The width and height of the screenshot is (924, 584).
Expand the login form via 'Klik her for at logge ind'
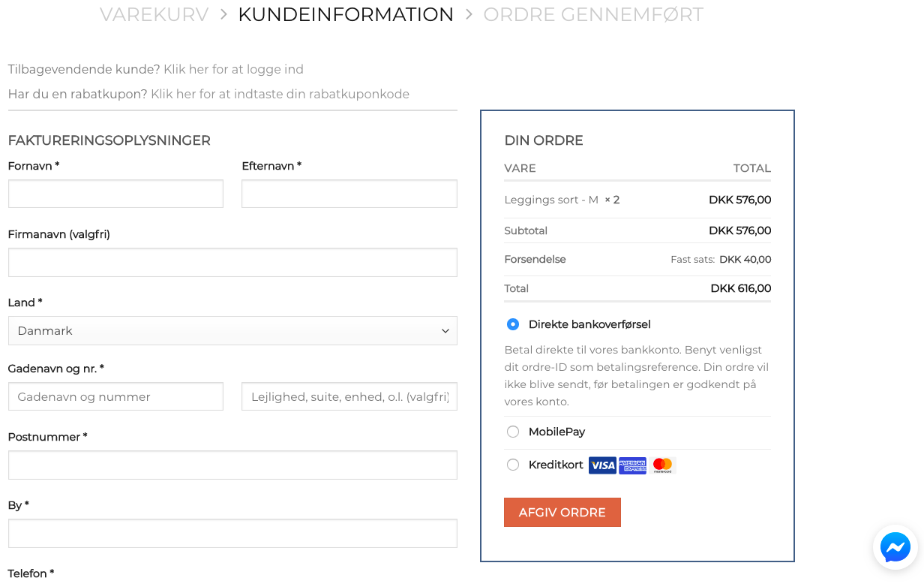[x=233, y=70]
